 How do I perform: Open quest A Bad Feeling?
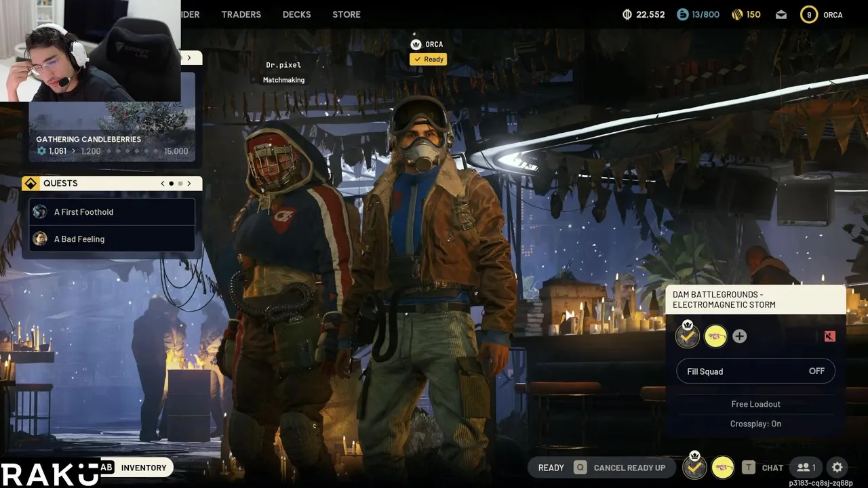pyautogui.click(x=113, y=239)
